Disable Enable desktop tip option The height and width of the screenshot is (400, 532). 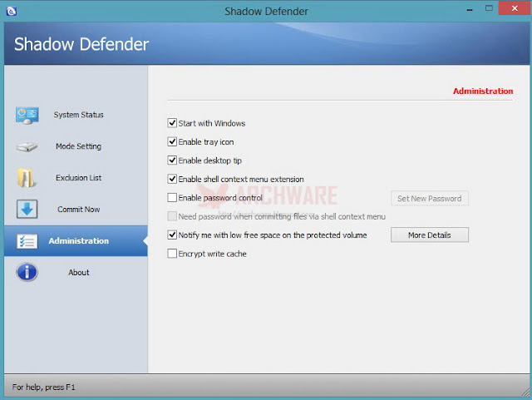point(172,160)
